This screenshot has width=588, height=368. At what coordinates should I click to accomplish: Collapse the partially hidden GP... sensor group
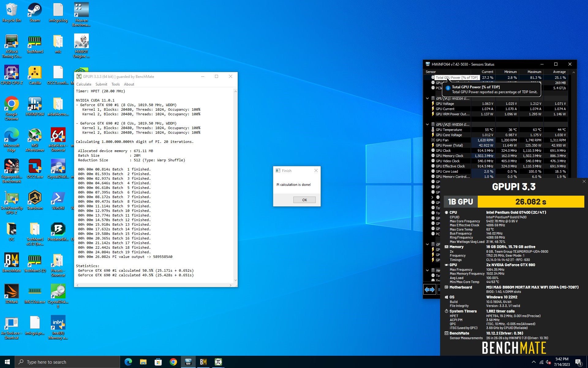click(x=427, y=244)
